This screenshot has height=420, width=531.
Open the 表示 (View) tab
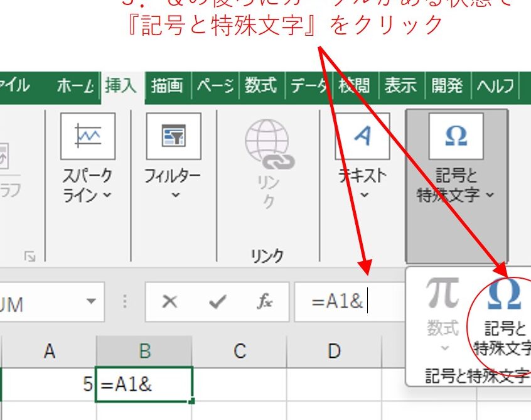(401, 86)
